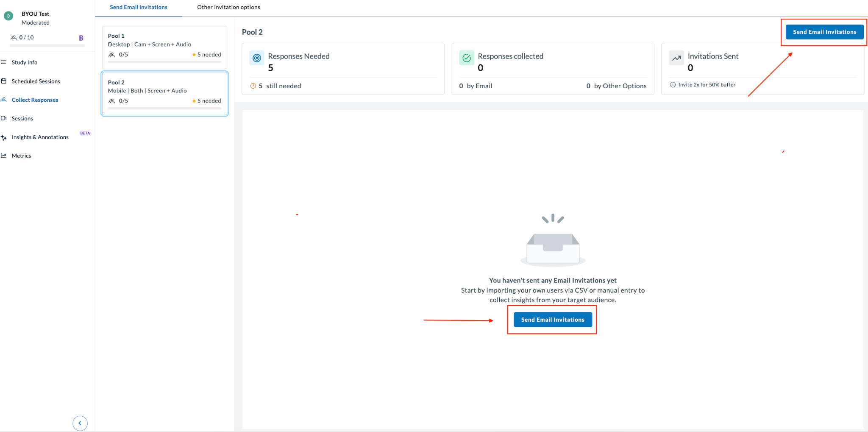Image resolution: width=868 pixels, height=432 pixels.
Task: Click the participants icon beside 0 / 10
Action: [14, 37]
